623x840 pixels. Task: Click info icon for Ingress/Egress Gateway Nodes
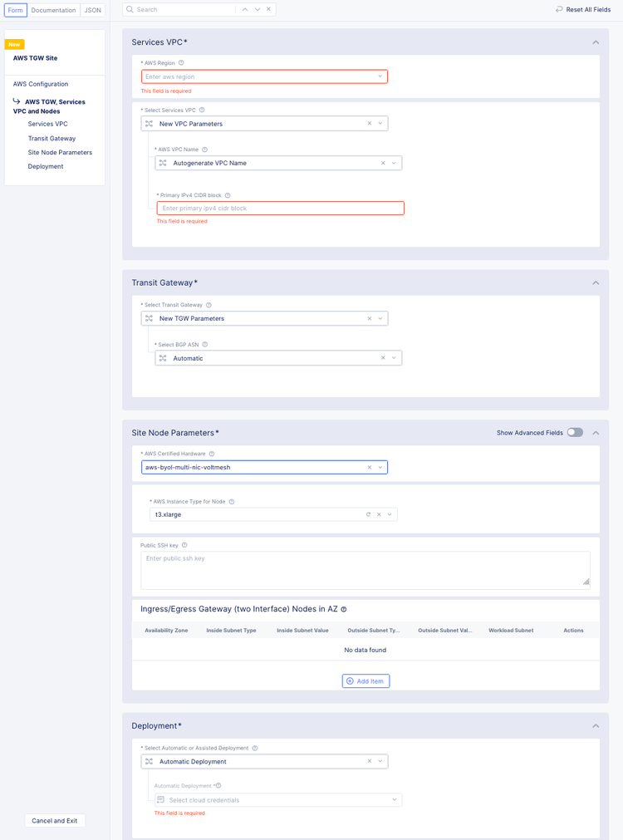point(344,609)
